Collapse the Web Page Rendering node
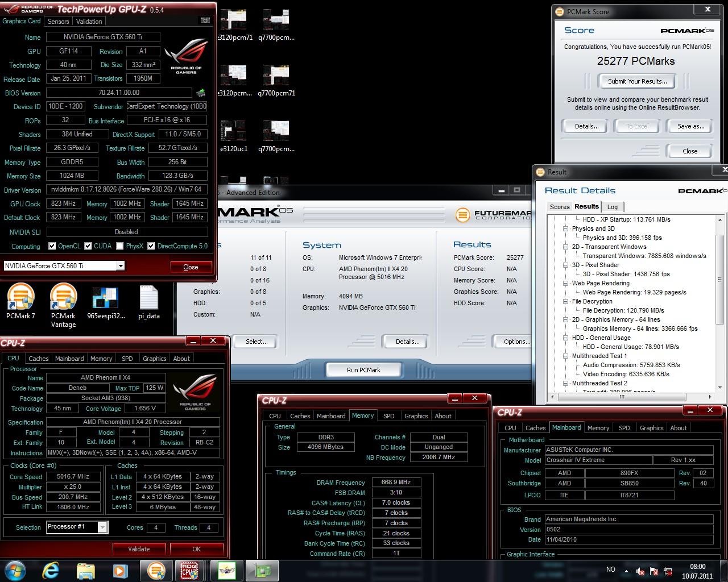 tap(566, 283)
